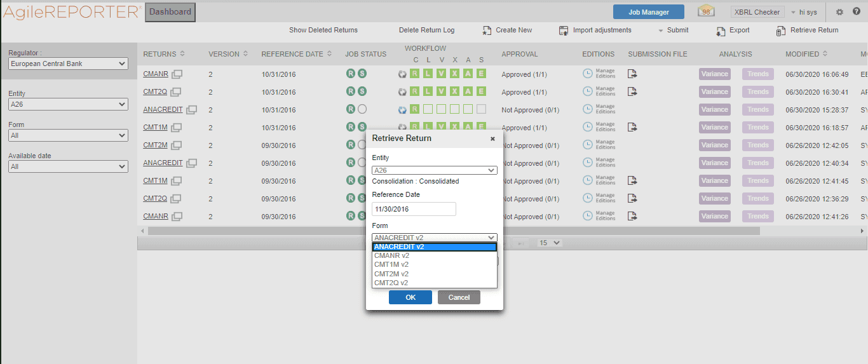Open the submission file icon for row modified 16:18:57
Image resolution: width=868 pixels, height=364 pixels.
pos(632,127)
